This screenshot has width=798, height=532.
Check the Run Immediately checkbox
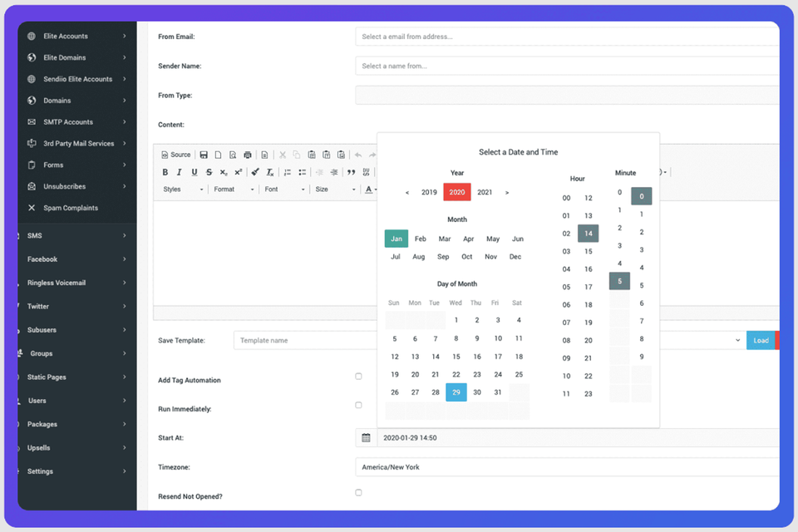point(359,406)
